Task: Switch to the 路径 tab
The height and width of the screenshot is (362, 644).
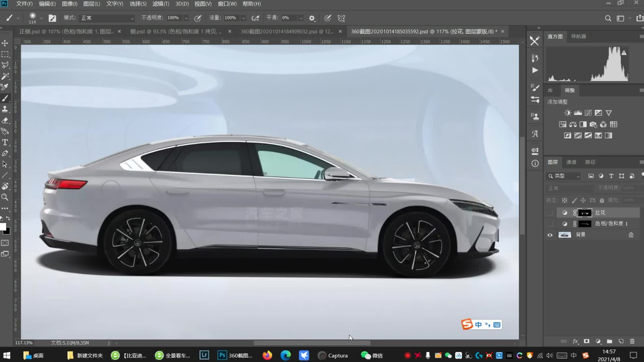Action: pos(590,162)
